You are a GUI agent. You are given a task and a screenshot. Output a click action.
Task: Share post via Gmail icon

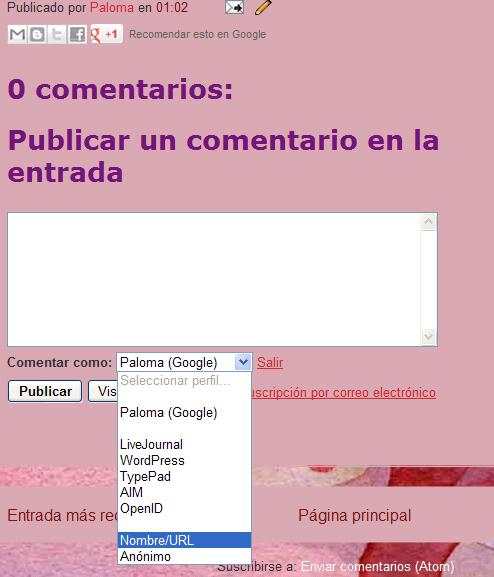(17, 35)
